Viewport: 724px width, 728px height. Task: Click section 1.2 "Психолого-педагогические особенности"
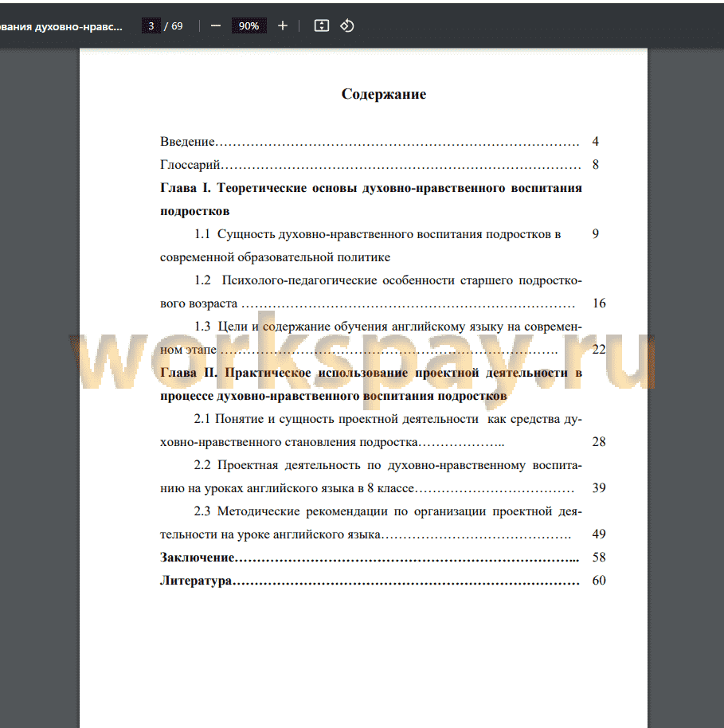coord(370,292)
